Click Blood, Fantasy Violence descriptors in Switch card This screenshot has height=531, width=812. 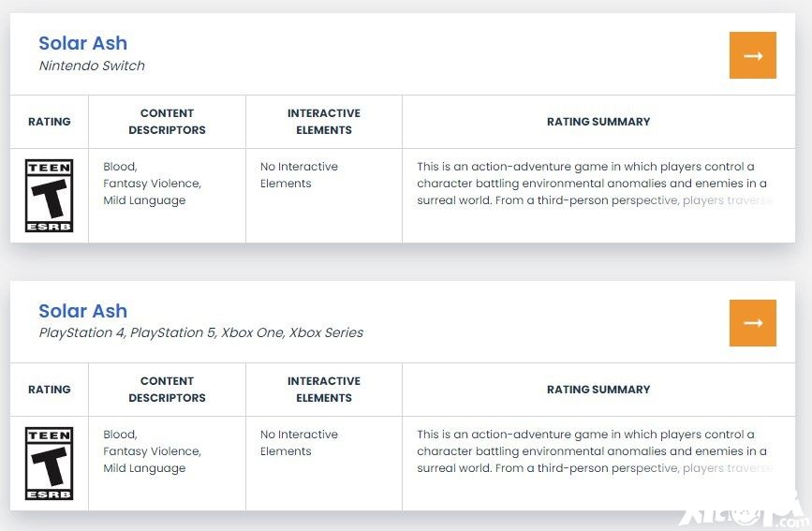click(x=153, y=175)
